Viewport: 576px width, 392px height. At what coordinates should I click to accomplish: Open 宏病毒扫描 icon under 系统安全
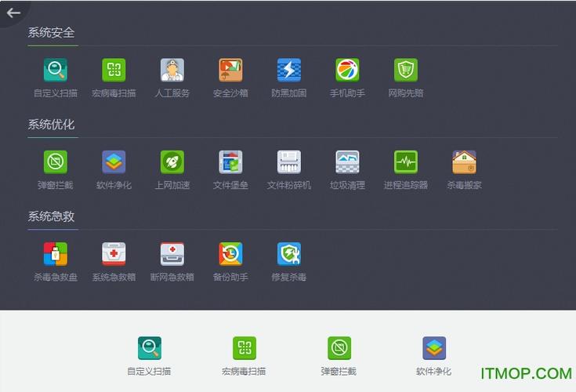coord(114,70)
